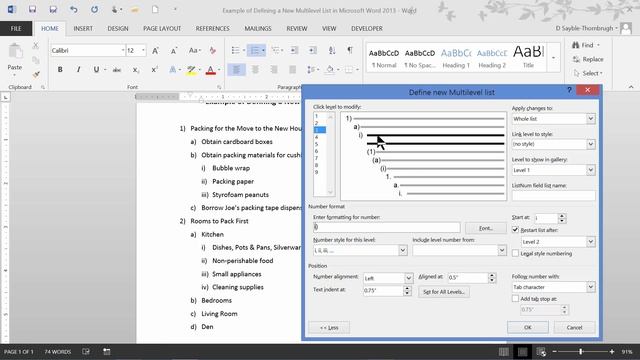This screenshot has width=640, height=360.
Task: Click the Paste button
Action: 15,59
